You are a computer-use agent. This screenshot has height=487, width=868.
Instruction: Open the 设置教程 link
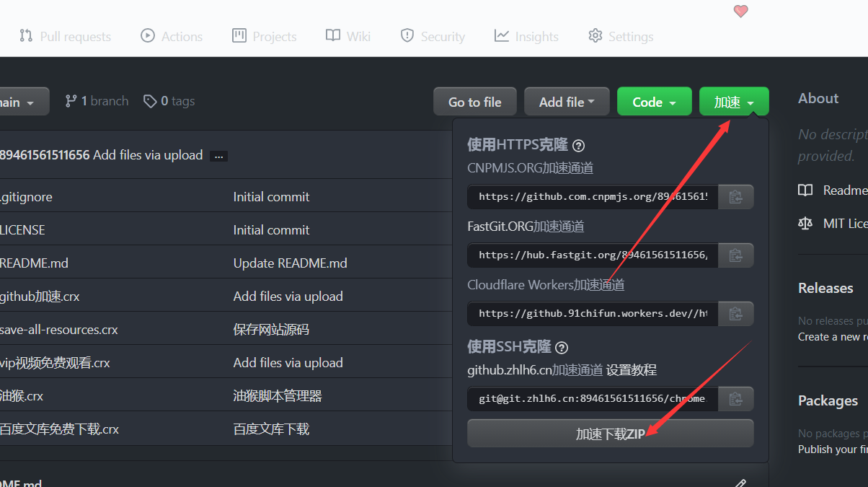click(632, 370)
